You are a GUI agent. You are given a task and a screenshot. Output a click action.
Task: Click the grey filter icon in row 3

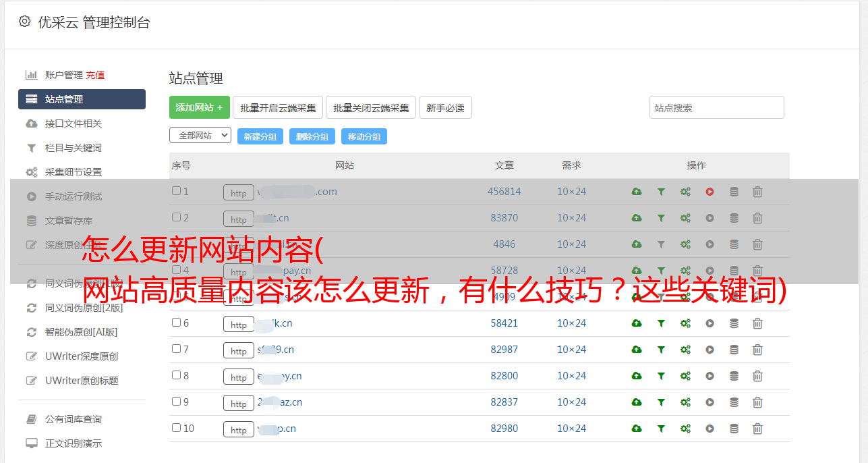point(661,244)
